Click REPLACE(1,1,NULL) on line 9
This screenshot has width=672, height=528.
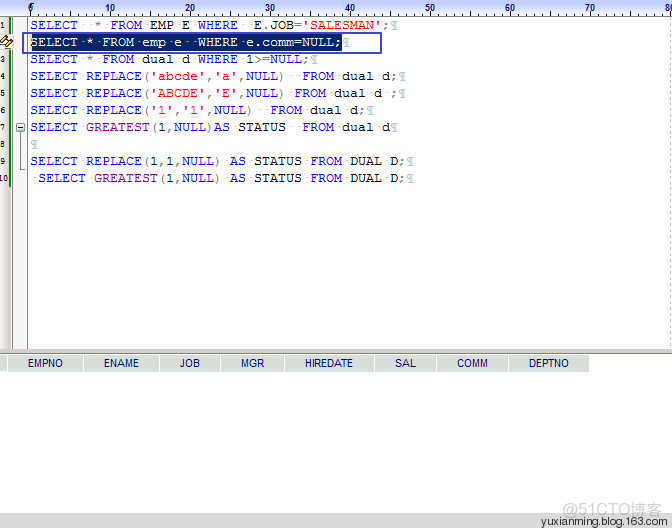(x=153, y=161)
